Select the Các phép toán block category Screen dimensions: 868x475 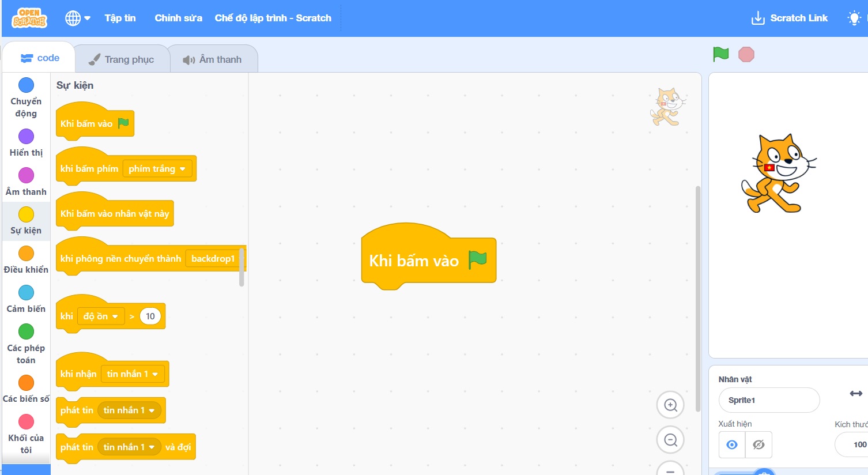(x=26, y=344)
